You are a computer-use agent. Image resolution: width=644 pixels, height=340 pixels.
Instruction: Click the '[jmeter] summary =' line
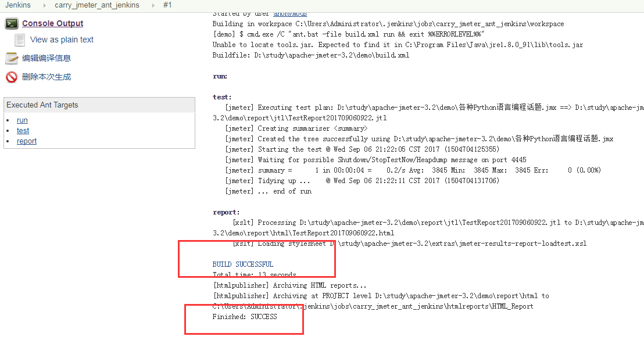click(x=413, y=170)
